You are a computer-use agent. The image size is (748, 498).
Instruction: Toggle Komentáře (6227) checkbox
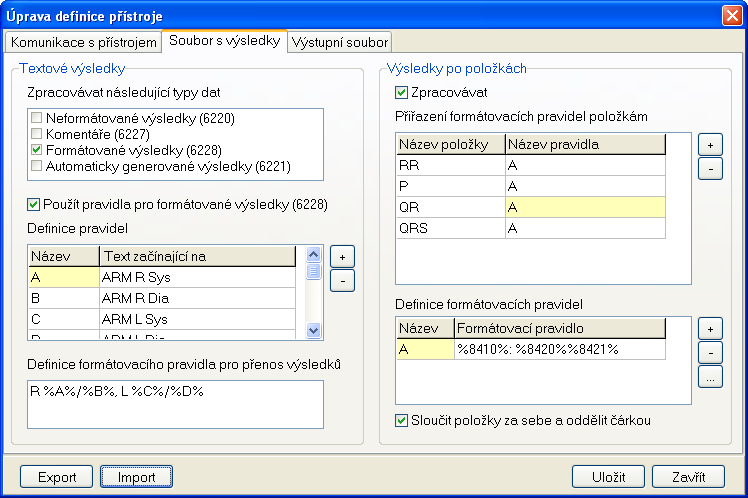click(x=37, y=133)
